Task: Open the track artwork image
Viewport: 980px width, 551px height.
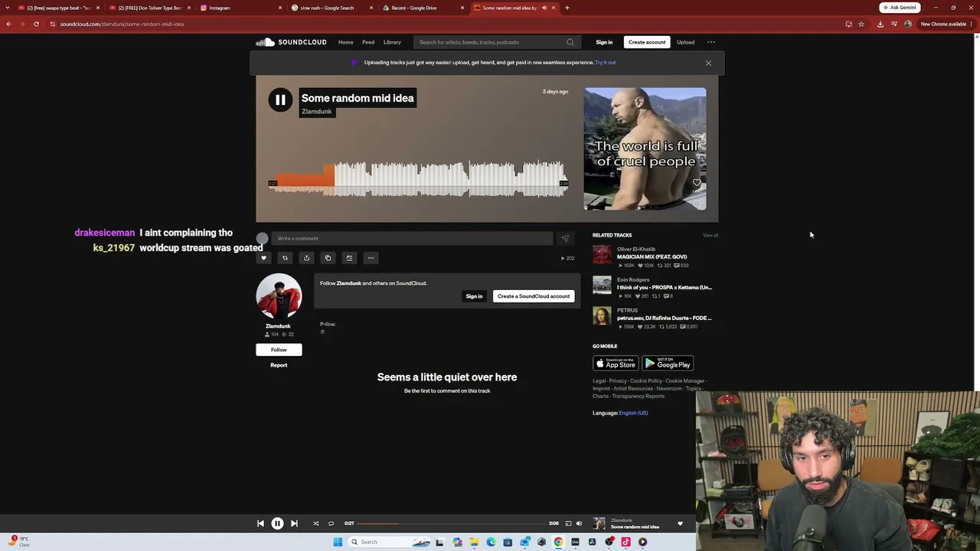Action: pos(645,148)
